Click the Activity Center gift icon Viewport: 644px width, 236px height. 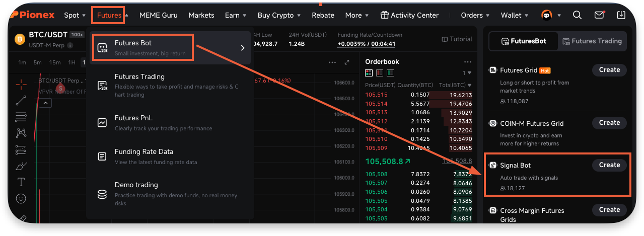coord(384,15)
